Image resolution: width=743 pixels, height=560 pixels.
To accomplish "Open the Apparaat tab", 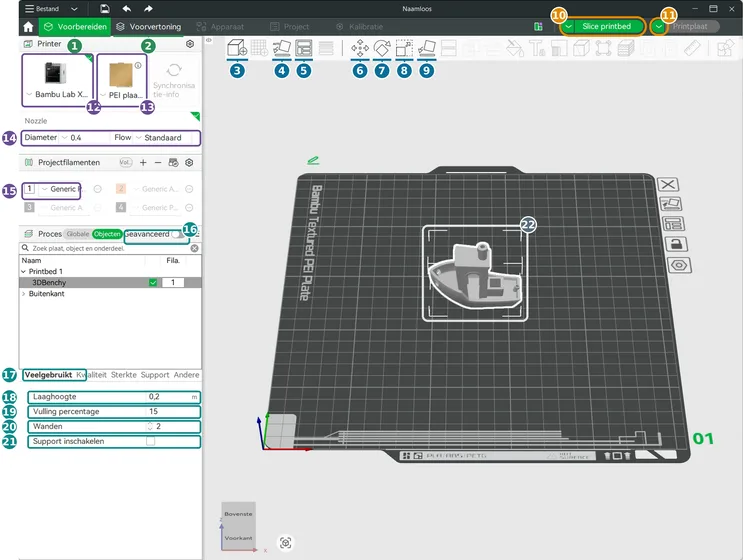I will tap(220, 27).
